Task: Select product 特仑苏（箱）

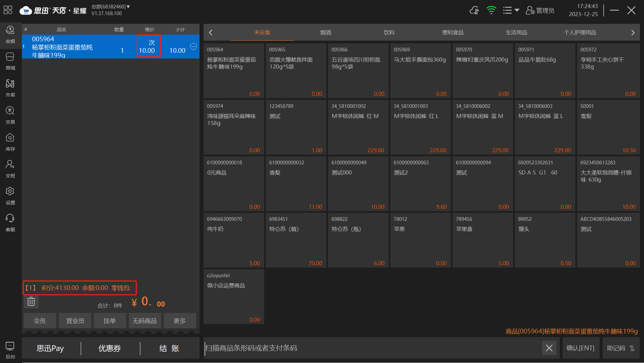Action: 296,240
